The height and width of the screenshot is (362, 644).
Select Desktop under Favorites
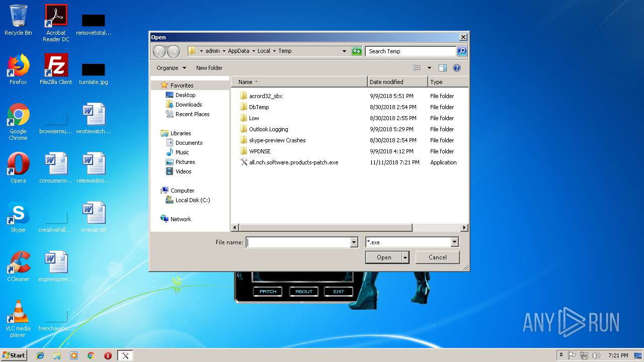(x=185, y=95)
